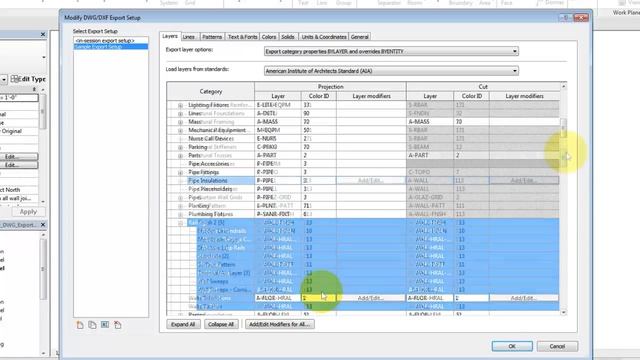640x360 pixels.
Task: Expand the Mass category row
Action: pyautogui.click(x=180, y=122)
